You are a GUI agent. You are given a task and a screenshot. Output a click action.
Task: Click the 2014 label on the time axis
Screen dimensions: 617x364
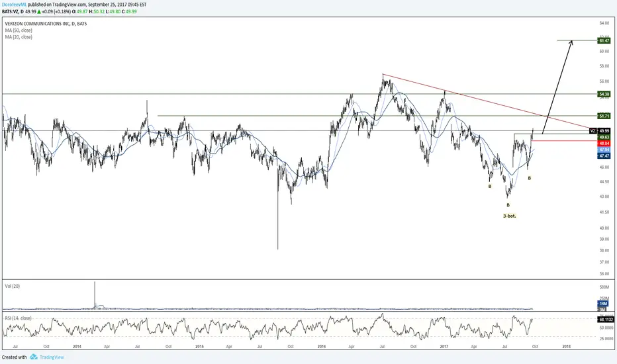77,347
